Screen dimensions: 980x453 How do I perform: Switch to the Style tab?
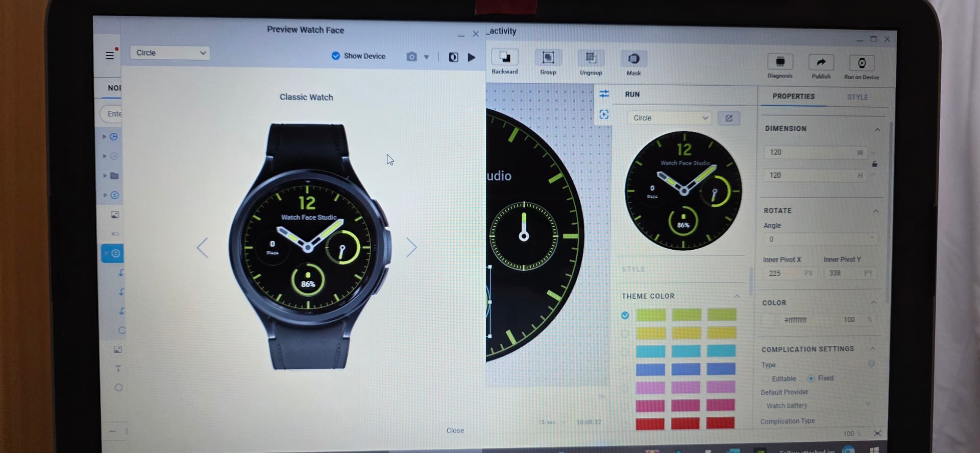[x=857, y=97]
